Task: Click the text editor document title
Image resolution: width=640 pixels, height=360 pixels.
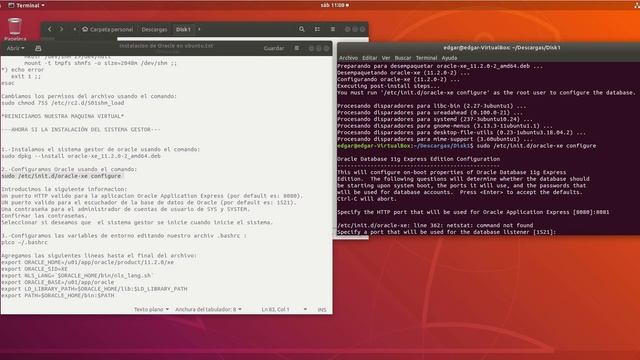Action: (166, 46)
